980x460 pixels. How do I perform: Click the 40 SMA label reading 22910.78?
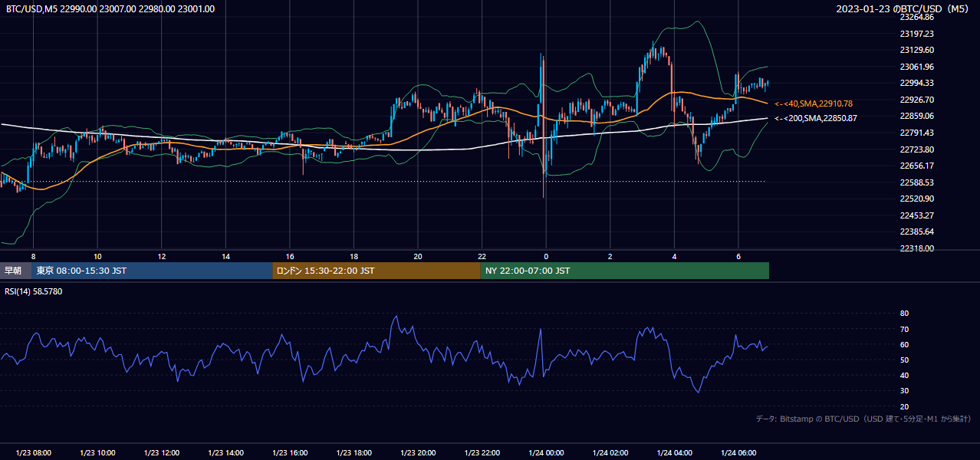tap(814, 103)
